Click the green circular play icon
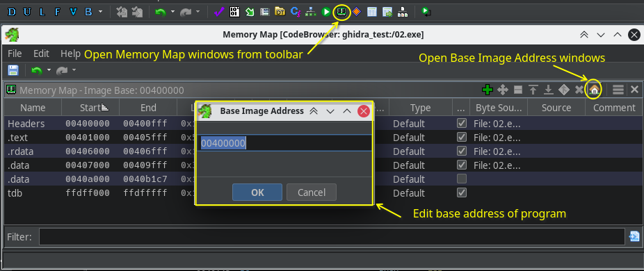644x271 pixels. (326, 12)
